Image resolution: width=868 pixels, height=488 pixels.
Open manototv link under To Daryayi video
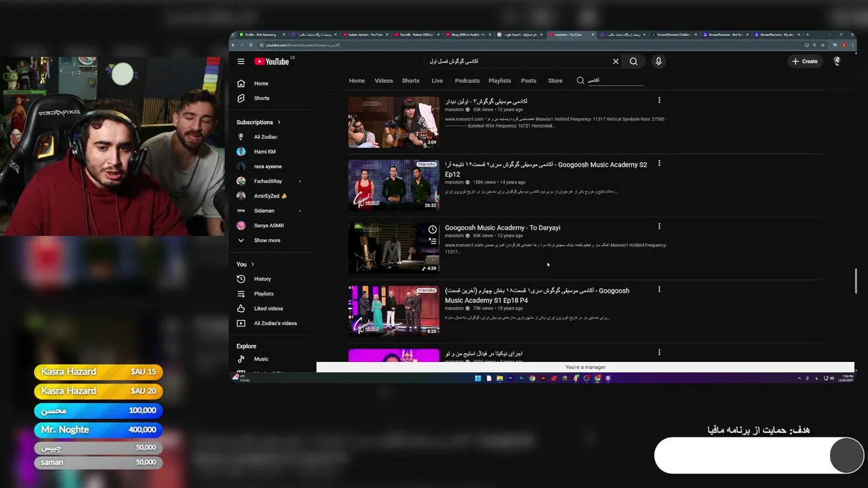454,236
